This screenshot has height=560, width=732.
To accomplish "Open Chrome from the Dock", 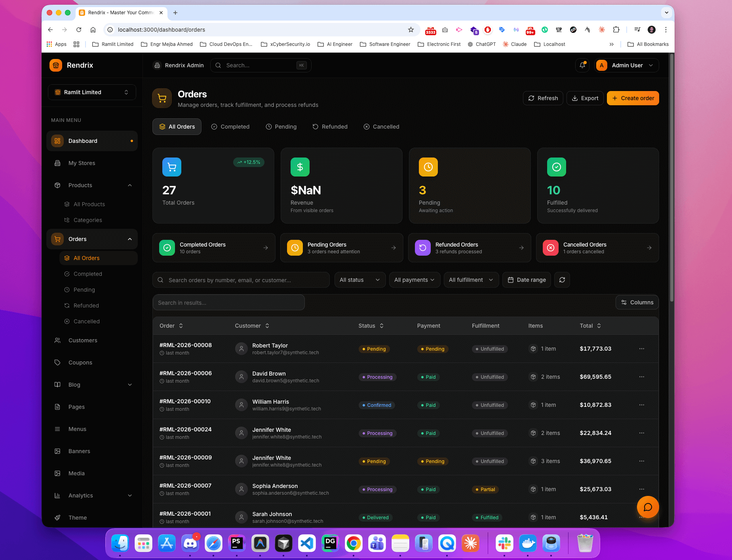I will (x=354, y=543).
